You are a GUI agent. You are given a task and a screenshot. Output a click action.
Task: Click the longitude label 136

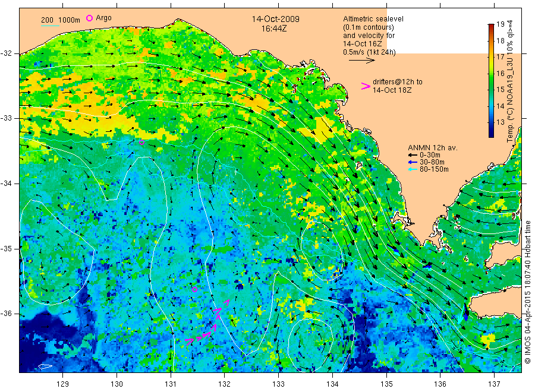tap(440, 384)
